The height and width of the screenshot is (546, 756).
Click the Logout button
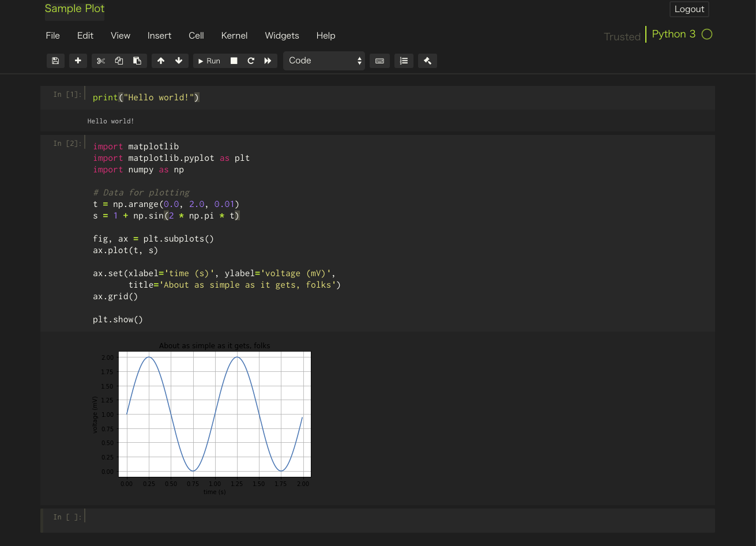(x=689, y=9)
